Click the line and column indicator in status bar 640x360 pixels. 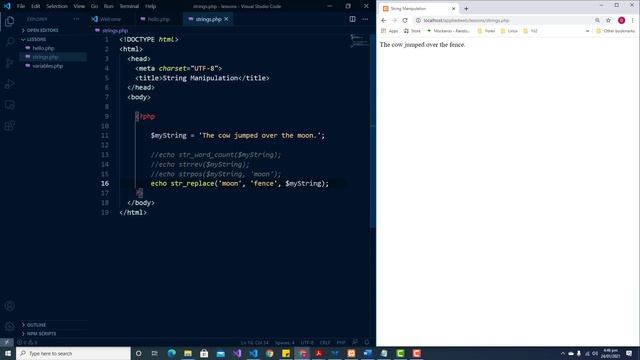click(x=254, y=342)
